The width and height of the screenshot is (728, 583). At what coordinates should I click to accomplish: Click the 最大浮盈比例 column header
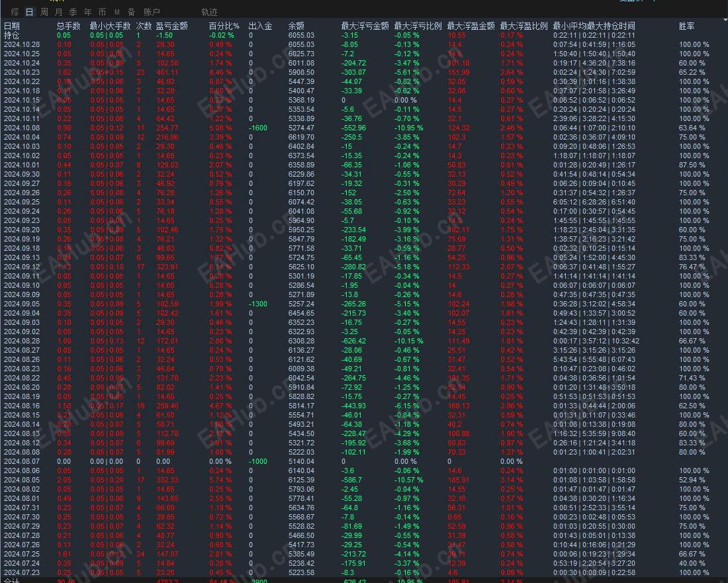pos(524,26)
